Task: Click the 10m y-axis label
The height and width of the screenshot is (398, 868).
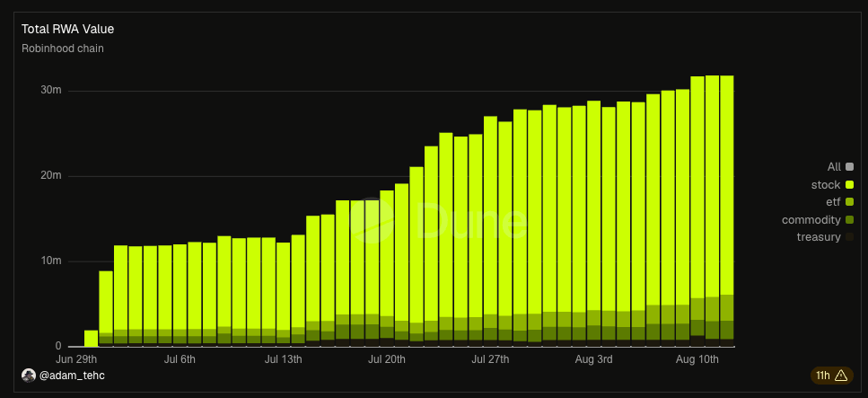Action: 51,261
